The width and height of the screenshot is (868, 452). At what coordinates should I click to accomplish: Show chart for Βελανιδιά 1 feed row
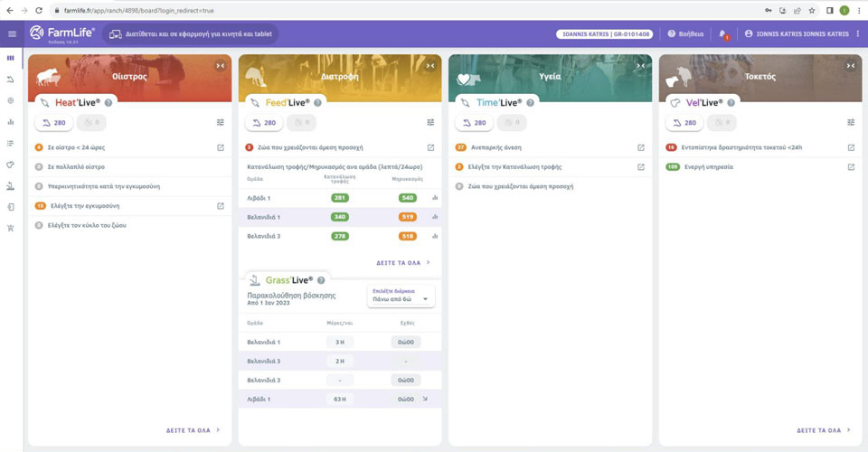[x=435, y=217]
